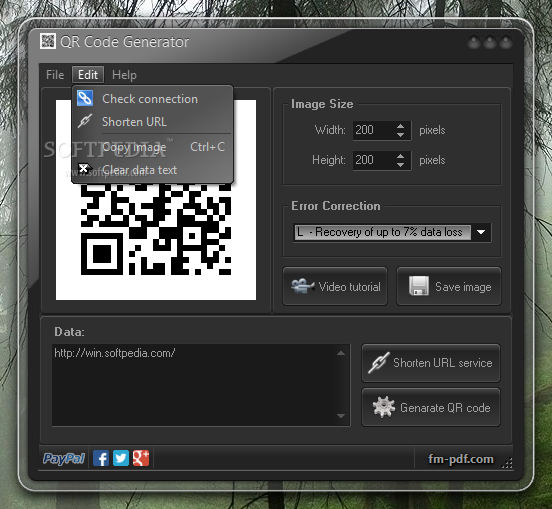Image resolution: width=552 pixels, height=509 pixels.
Task: Open the File menu
Action: click(55, 75)
